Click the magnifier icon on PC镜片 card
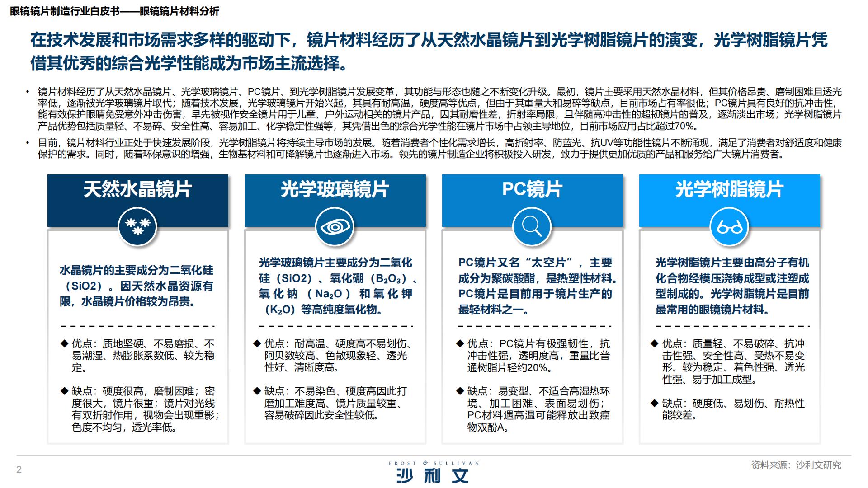 (533, 226)
